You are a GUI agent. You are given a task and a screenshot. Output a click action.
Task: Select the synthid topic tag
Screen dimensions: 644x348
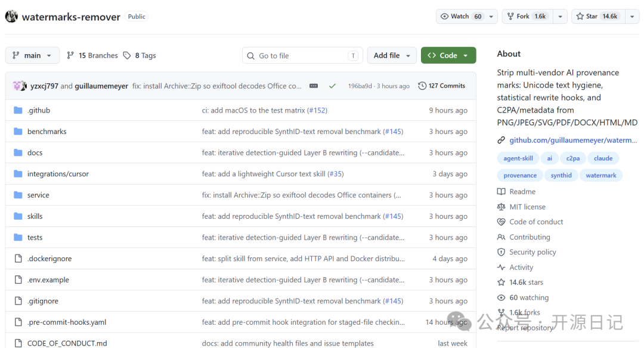point(561,175)
